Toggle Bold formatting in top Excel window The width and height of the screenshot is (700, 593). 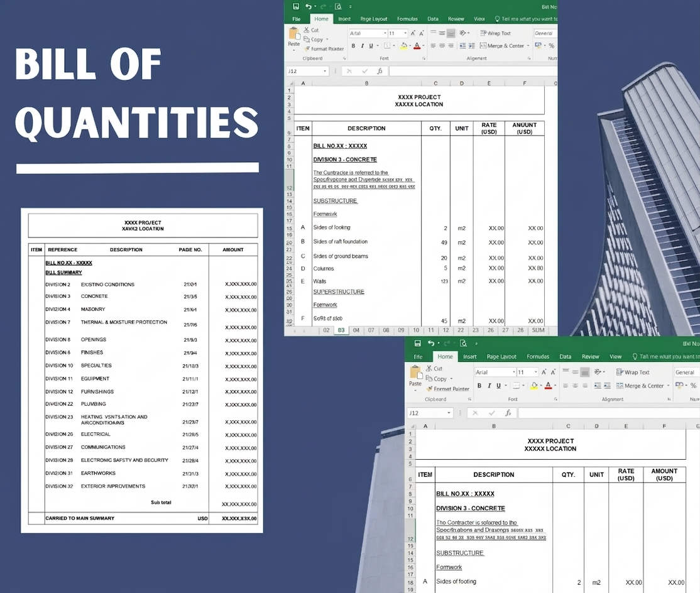click(x=353, y=46)
